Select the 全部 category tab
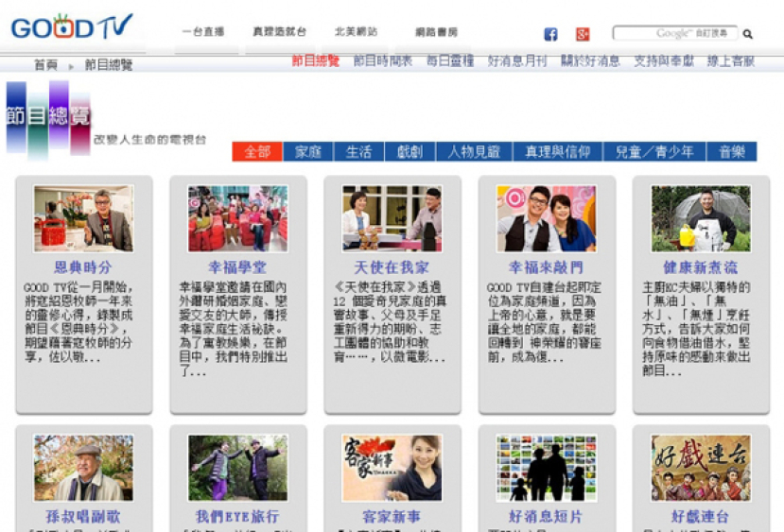This screenshot has height=532, width=784. tap(256, 151)
